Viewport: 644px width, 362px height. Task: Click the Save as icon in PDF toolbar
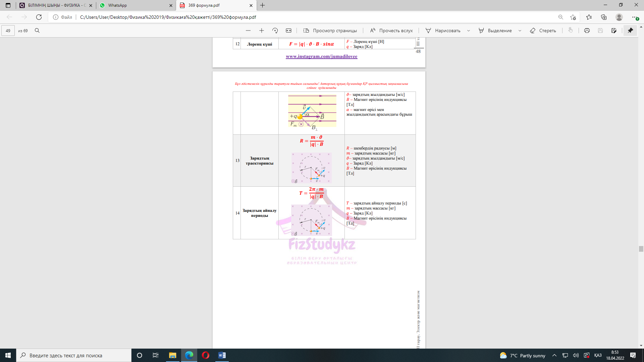coord(614,31)
